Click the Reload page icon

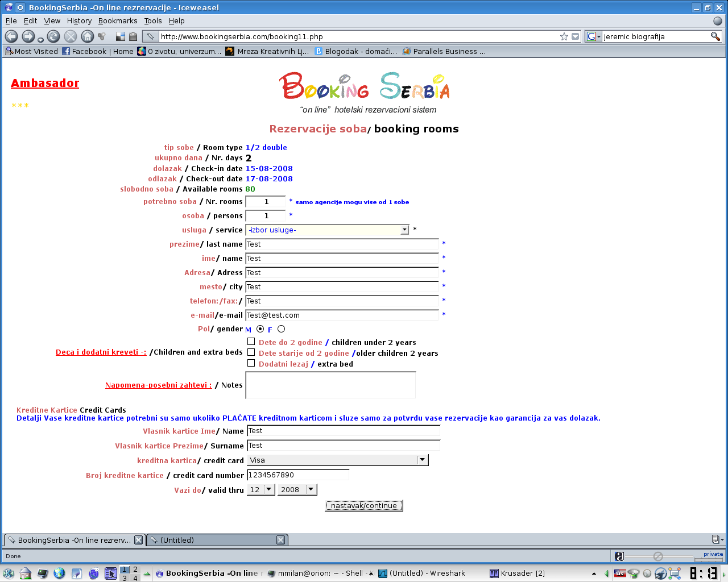[x=53, y=36]
